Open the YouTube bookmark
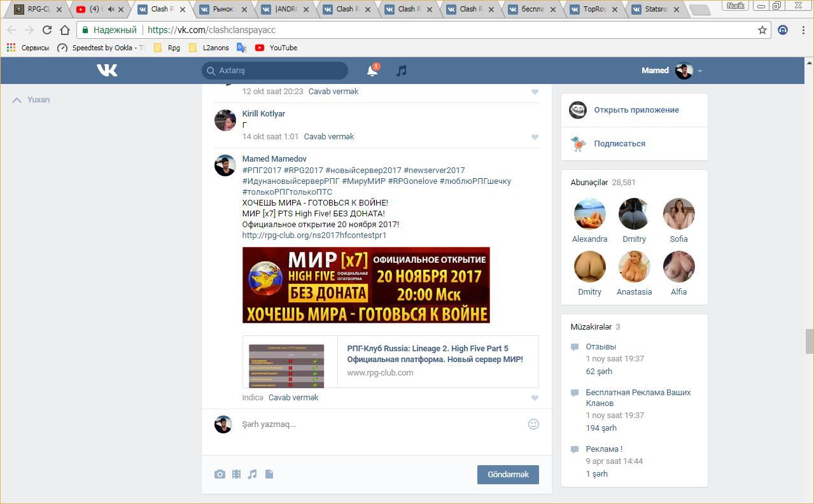The width and height of the screenshot is (814, 504). point(276,48)
